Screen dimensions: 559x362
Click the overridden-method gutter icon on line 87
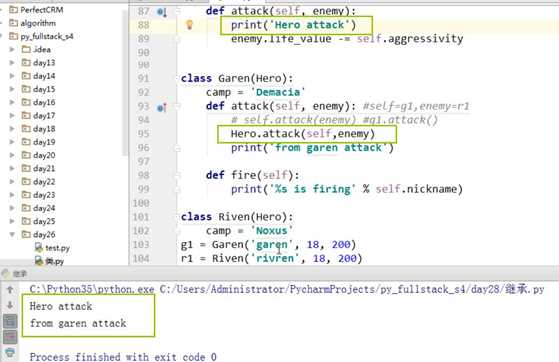tap(161, 12)
